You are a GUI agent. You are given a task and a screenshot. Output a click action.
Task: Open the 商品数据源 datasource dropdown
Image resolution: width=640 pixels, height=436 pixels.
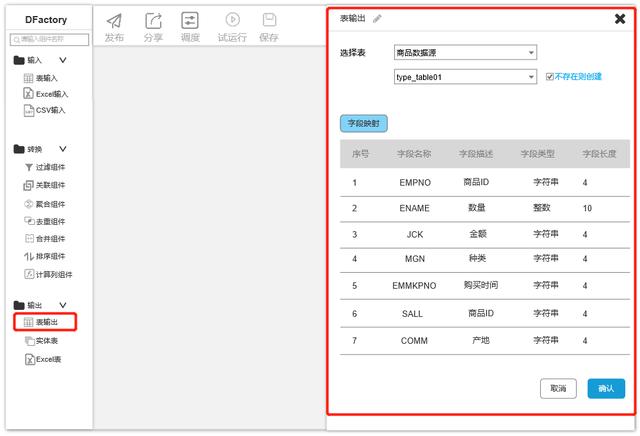465,53
